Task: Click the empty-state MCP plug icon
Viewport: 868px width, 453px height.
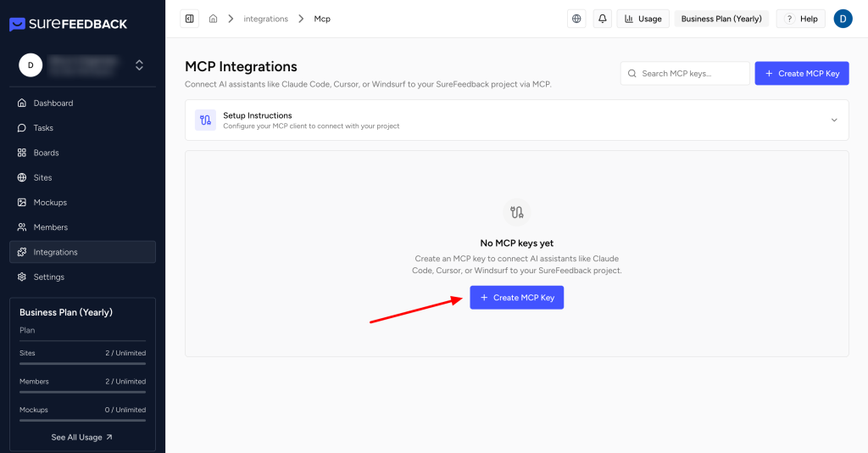Action: (x=516, y=212)
